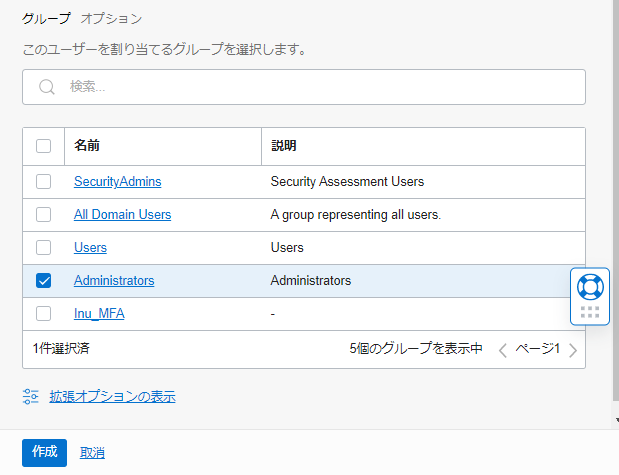The width and height of the screenshot is (619, 475).
Task: Click the search magnifier icon
Action: (46, 87)
